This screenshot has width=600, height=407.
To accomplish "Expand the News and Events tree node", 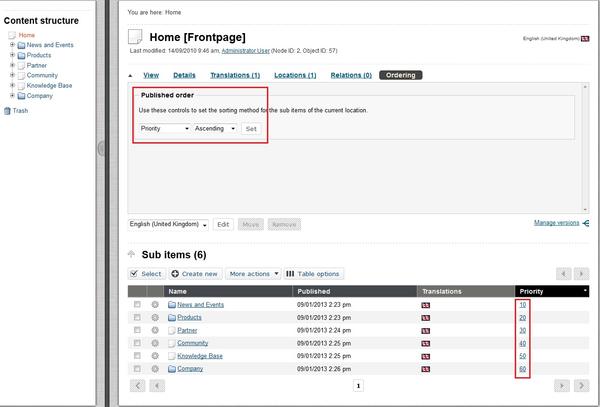I will coord(12,45).
